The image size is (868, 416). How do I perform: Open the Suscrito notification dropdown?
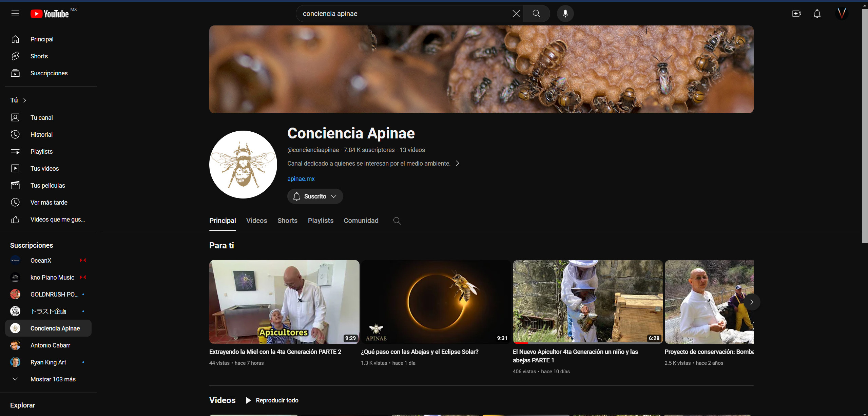click(x=315, y=196)
